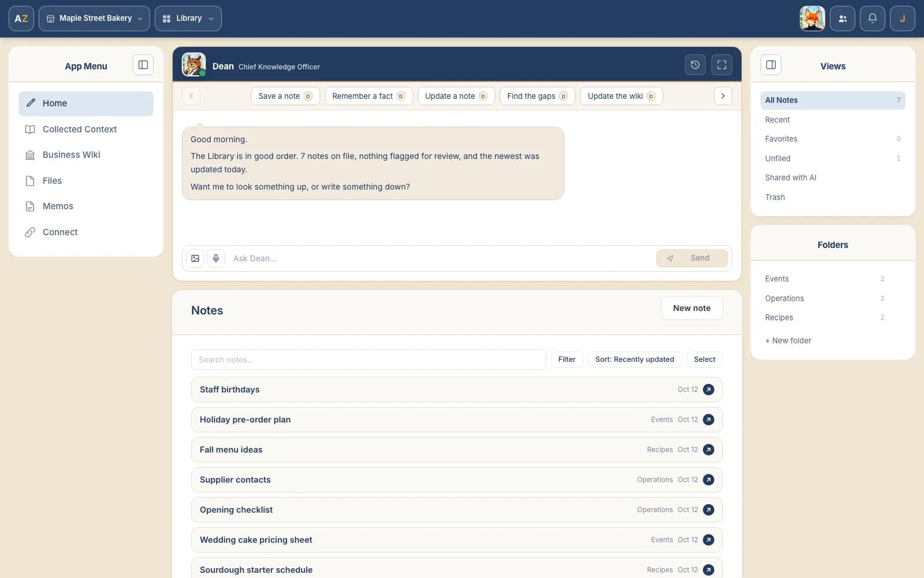Open the notifications bell
The height and width of the screenshot is (578, 924).
point(873,18)
